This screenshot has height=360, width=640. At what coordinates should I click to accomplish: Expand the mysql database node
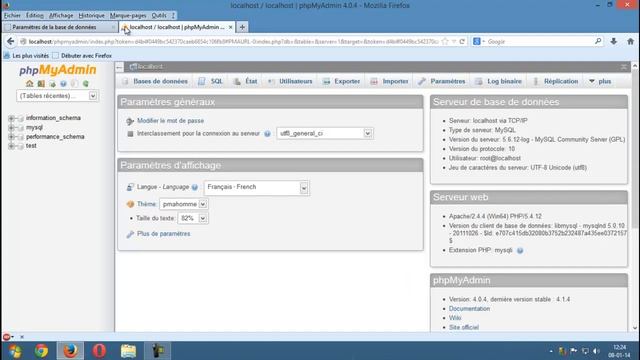[11, 127]
